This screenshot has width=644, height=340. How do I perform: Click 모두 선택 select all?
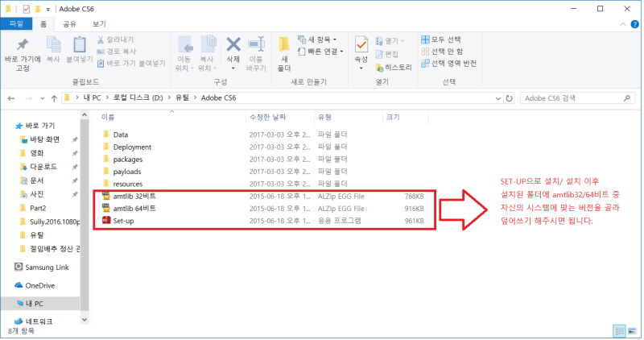coord(441,39)
